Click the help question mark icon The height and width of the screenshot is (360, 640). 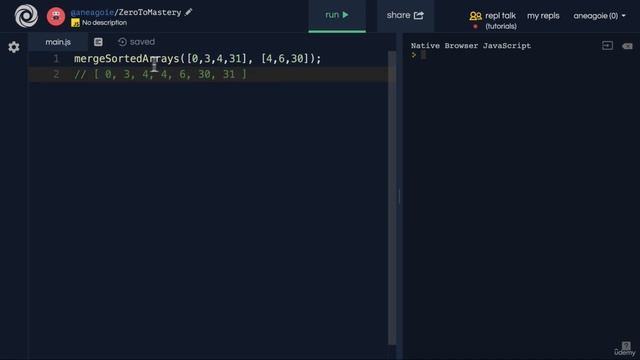626,346
